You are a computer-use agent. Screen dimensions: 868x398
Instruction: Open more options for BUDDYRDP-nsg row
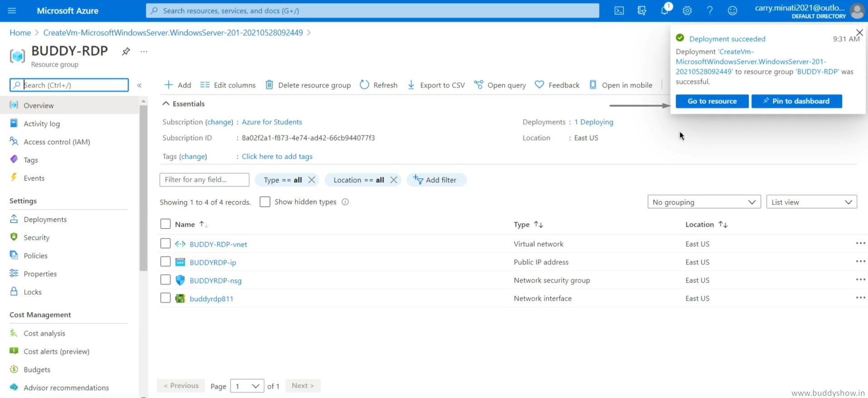pyautogui.click(x=860, y=280)
